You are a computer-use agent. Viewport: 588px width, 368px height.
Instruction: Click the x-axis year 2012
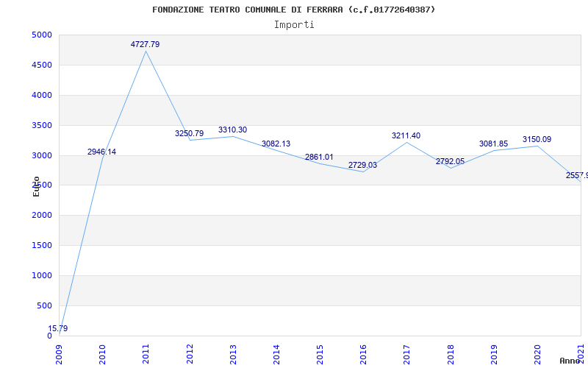click(x=190, y=354)
